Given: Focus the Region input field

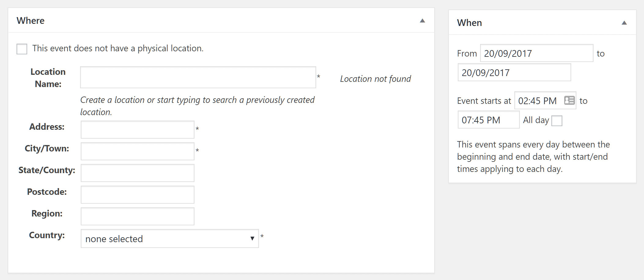Looking at the screenshot, I should tap(137, 216).
